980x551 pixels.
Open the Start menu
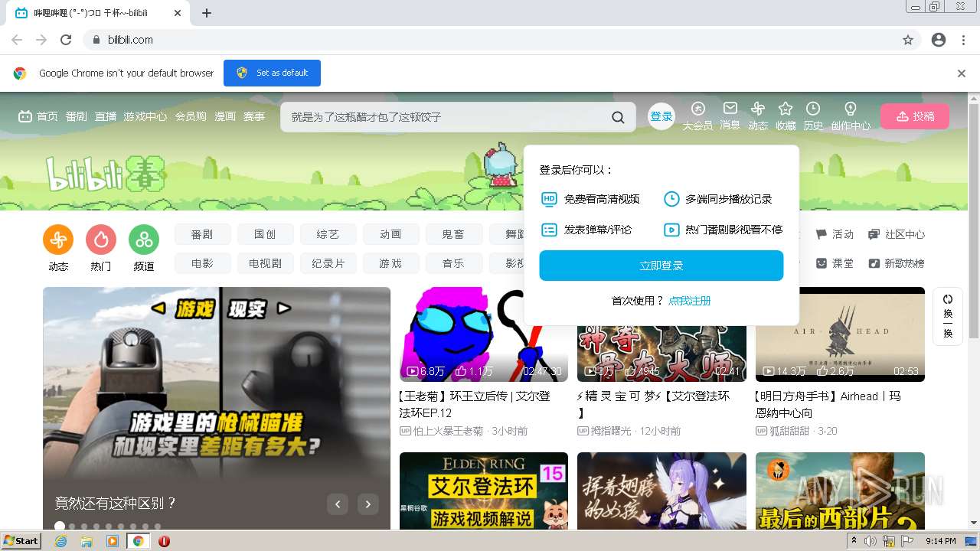tap(21, 541)
